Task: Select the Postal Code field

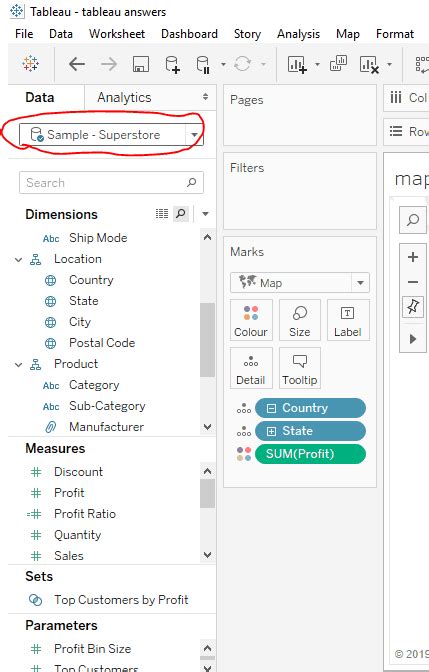Action: (x=102, y=343)
